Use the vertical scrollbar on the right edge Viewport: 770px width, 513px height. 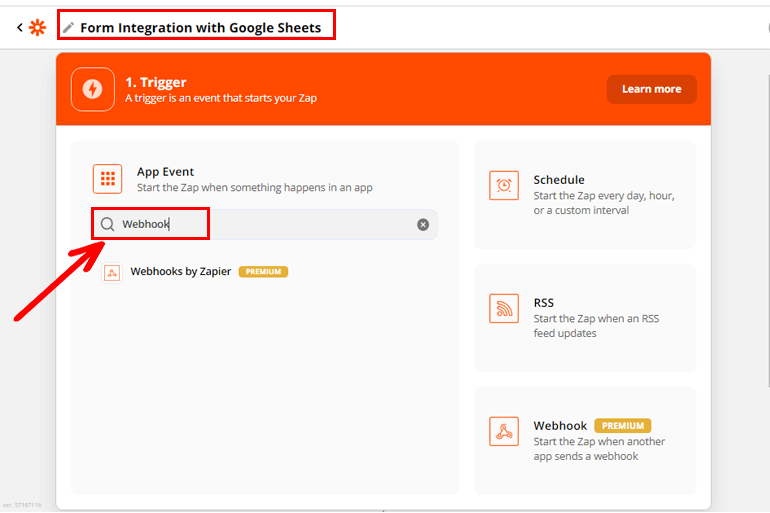(x=768, y=231)
